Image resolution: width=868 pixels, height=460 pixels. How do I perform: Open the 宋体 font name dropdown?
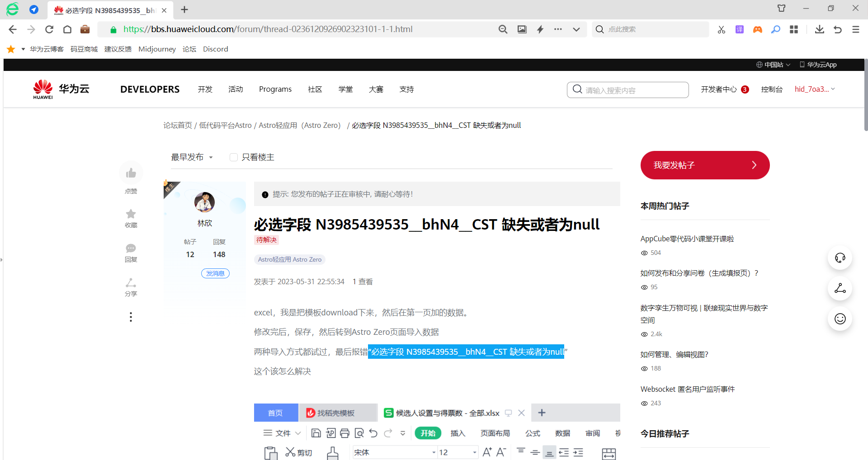434,452
